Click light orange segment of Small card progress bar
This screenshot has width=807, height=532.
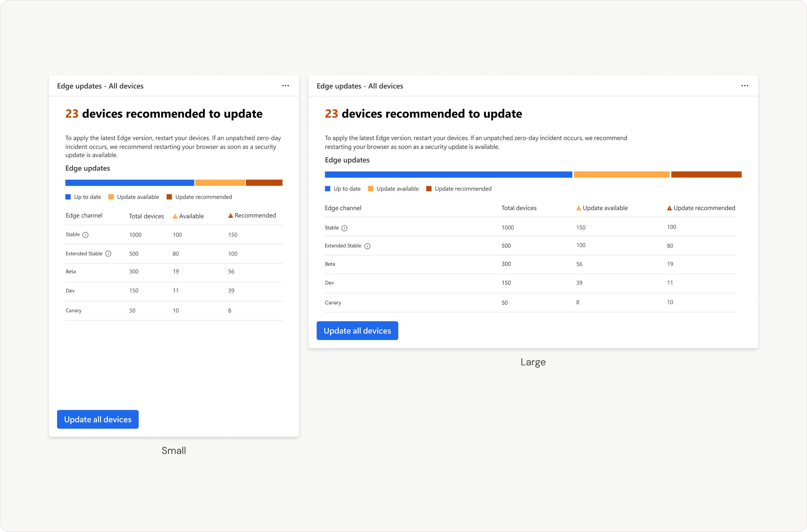(x=220, y=183)
